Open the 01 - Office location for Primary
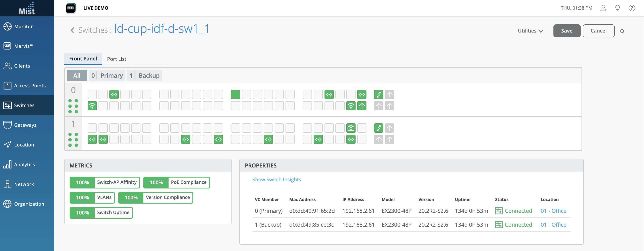This screenshot has height=251, width=644. click(553, 211)
